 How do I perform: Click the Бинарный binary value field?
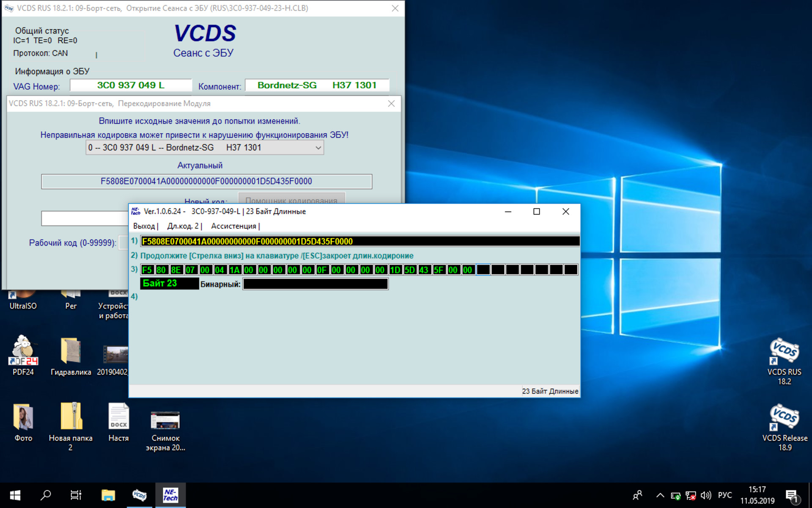[315, 284]
